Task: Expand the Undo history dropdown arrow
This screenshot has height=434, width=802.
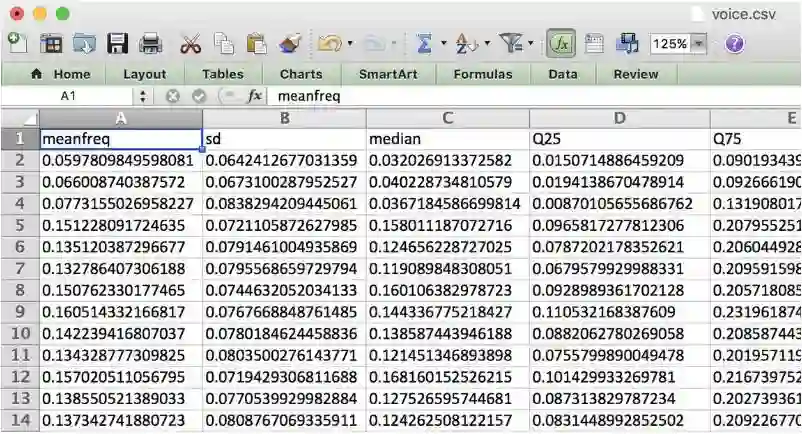Action: pyautogui.click(x=348, y=44)
